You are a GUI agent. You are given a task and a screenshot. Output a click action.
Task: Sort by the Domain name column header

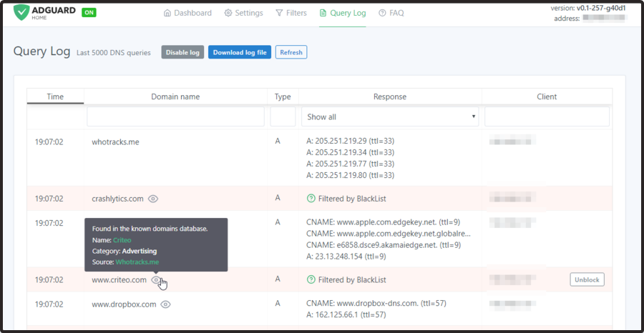(175, 96)
